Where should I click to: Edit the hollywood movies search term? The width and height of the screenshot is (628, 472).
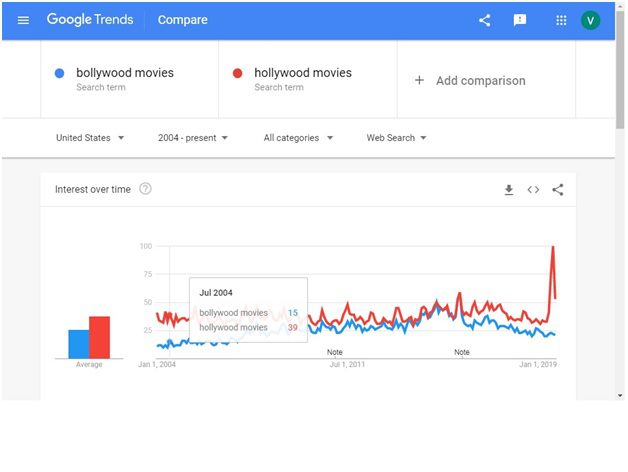tap(303, 73)
